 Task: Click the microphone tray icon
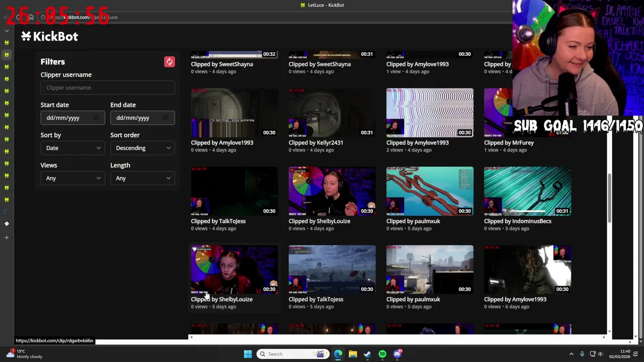coord(582,354)
